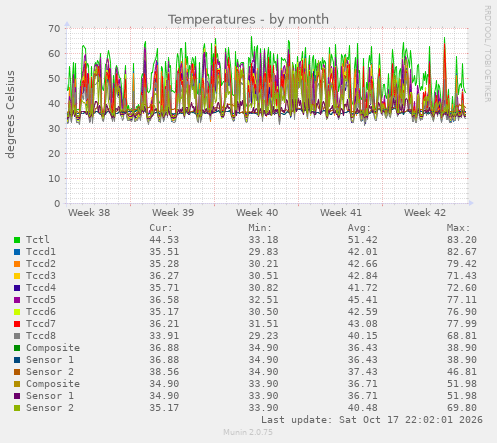Click the olive Sensor 2 swatch
This screenshot has height=443, width=497.
17,408
